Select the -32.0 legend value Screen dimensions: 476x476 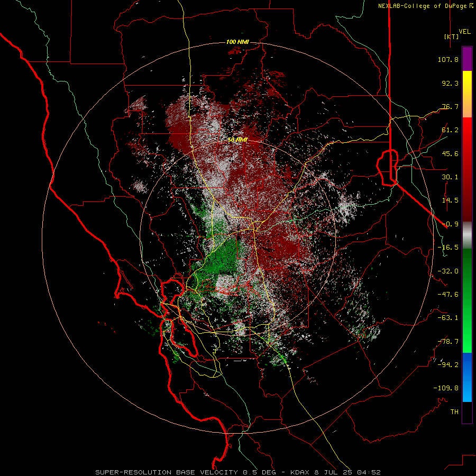pyautogui.click(x=448, y=271)
